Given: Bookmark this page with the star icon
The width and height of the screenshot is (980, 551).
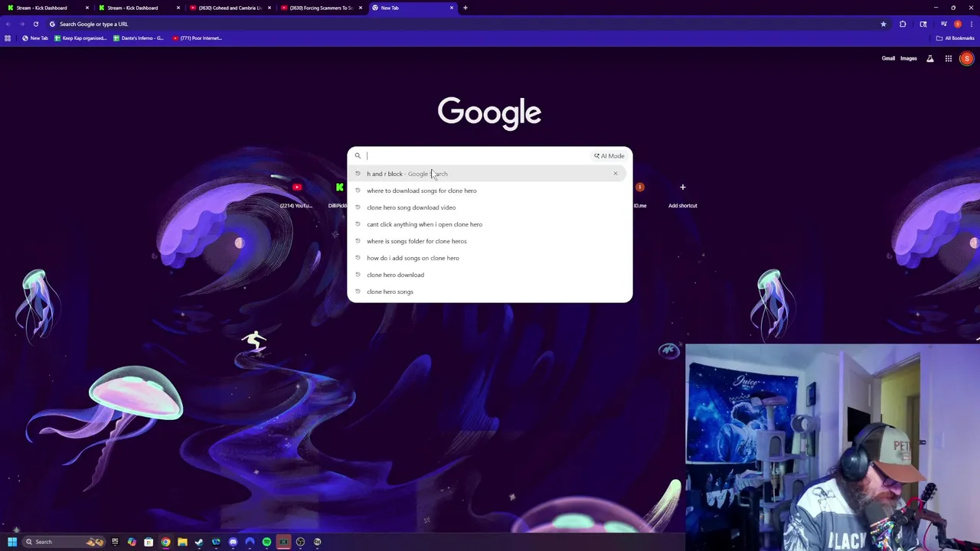Looking at the screenshot, I should point(884,24).
